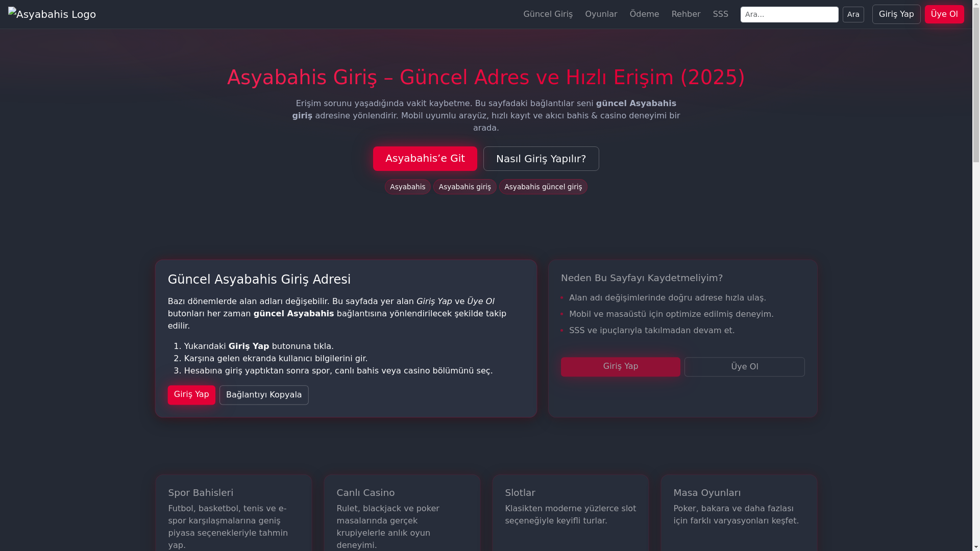Click the Asyabahis Logo image
Image resolution: width=980 pixels, height=551 pixels.
pyautogui.click(x=52, y=14)
